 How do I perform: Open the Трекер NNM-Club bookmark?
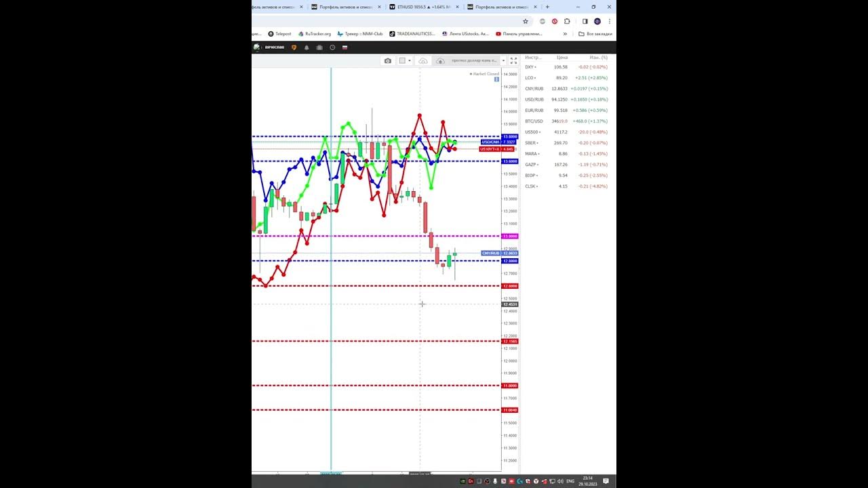tap(360, 33)
